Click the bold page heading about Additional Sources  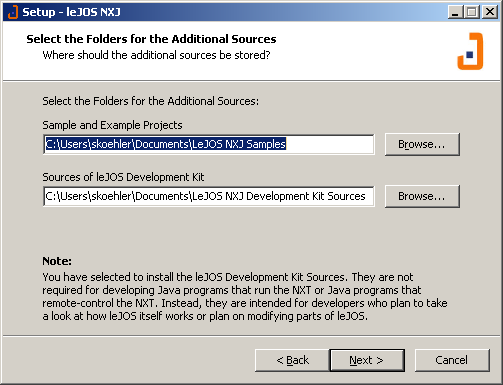click(x=151, y=39)
